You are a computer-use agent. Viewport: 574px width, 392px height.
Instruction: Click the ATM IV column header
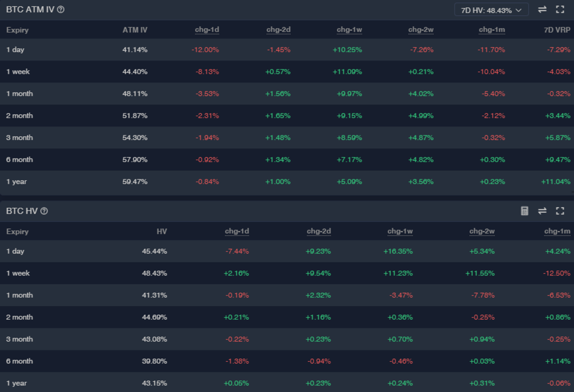coord(135,30)
